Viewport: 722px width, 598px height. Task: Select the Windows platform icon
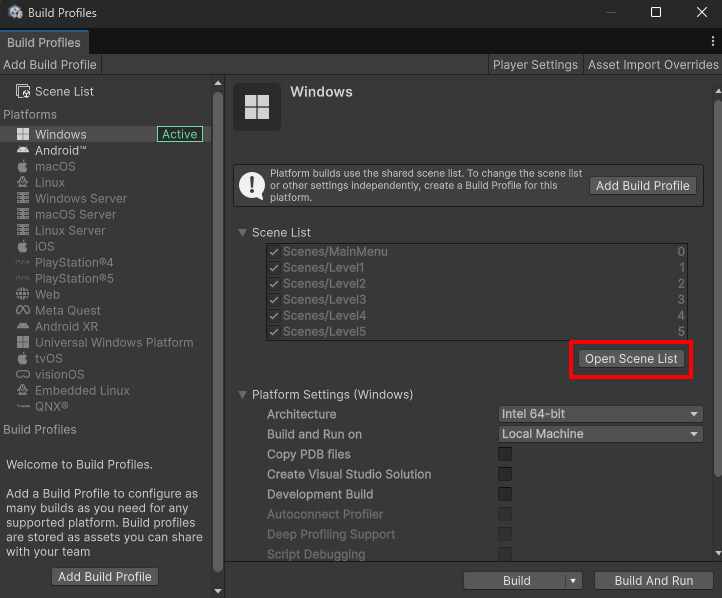click(23, 134)
